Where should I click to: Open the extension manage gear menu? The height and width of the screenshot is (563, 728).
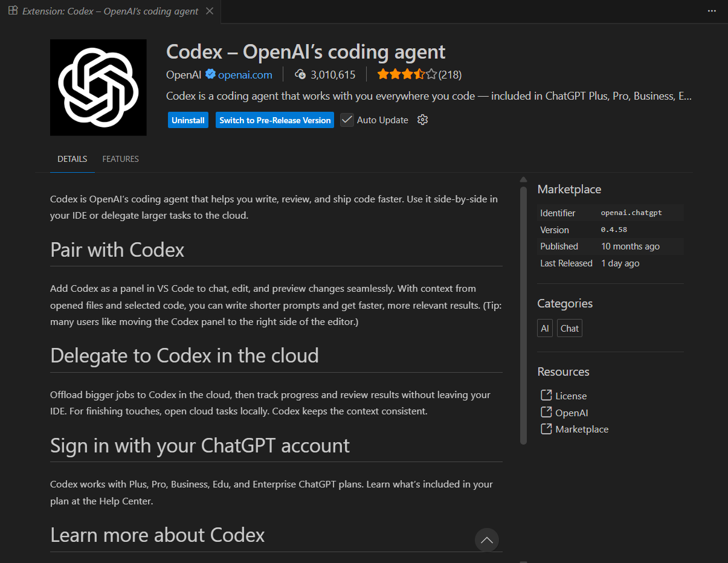coord(423,120)
